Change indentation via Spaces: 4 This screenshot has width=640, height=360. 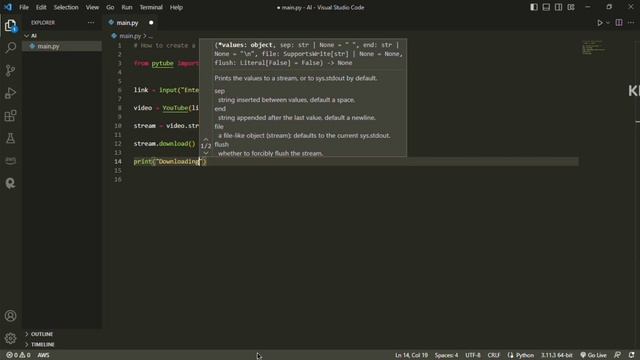tap(446, 355)
